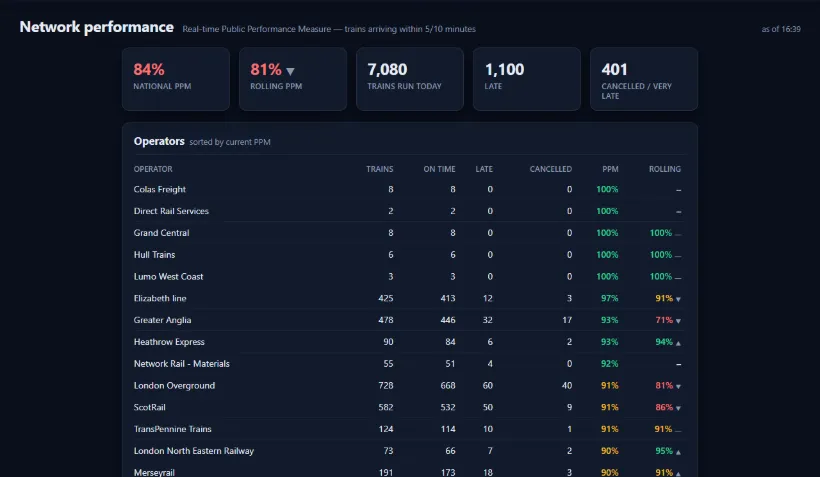Click Heathrow Express rolling up arrow
The image size is (820, 477).
[x=678, y=343]
